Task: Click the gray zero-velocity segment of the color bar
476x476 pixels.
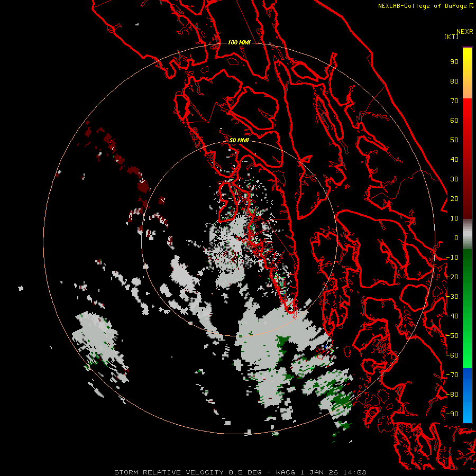Action: [467, 234]
